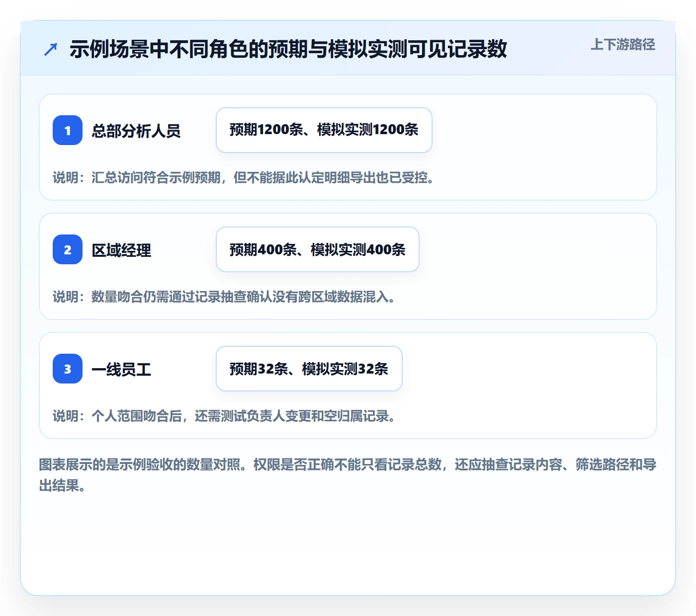Click the note about 跨区域数据混入

click(224, 297)
